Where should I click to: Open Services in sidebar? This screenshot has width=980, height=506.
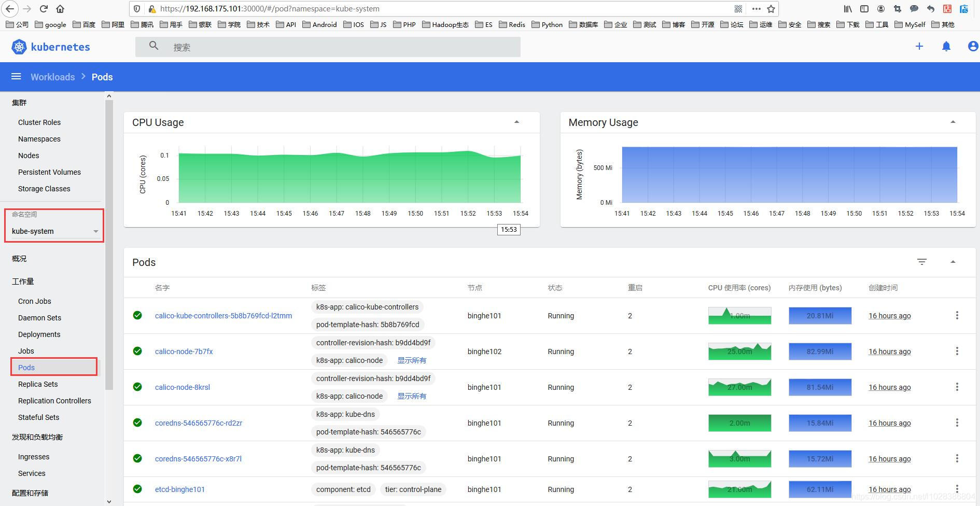click(32, 473)
